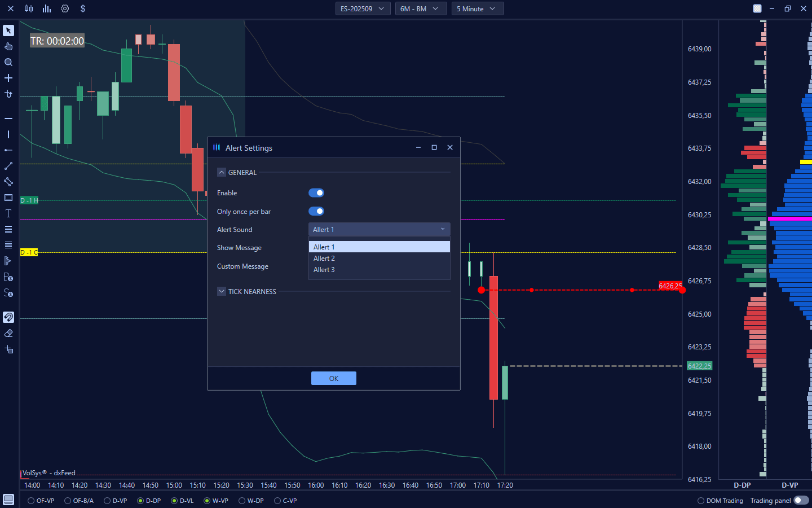Activate the rectangle drawing tool
Screen dimensions: 812x508
[8, 198]
